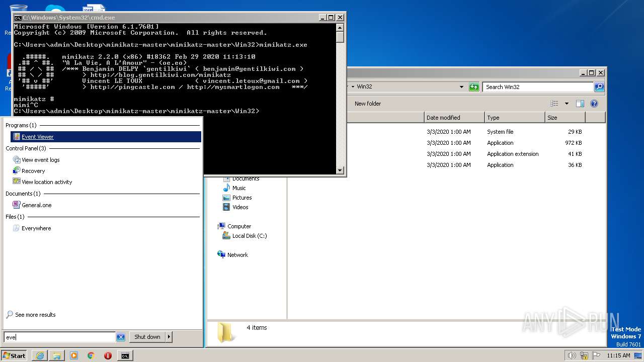Screen dimensions: 644x362
Task: Select Everywhere file search result
Action: click(x=36, y=228)
